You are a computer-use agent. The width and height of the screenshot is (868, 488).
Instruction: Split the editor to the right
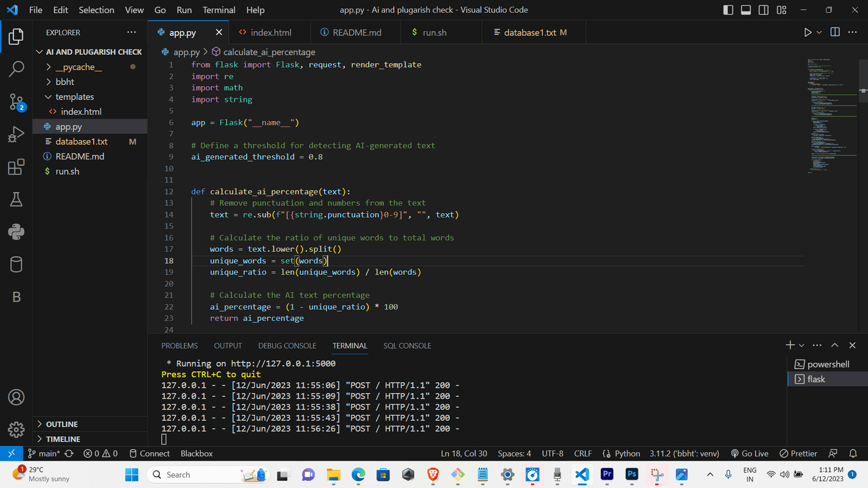pyautogui.click(x=835, y=33)
